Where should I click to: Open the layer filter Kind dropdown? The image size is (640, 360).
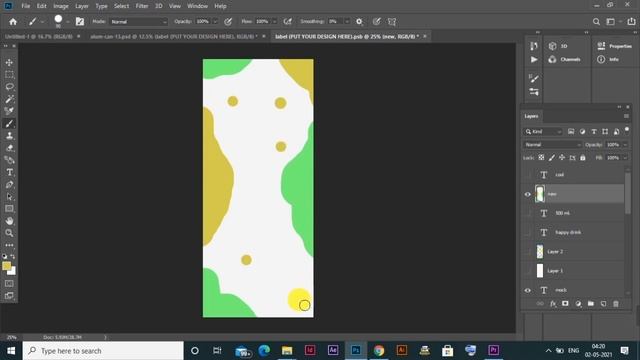coord(544,131)
